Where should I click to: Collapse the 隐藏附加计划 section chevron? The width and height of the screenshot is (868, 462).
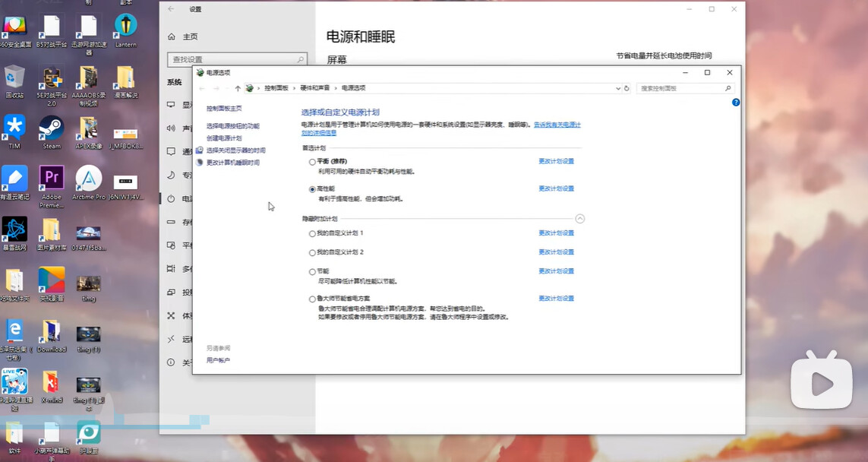click(579, 219)
